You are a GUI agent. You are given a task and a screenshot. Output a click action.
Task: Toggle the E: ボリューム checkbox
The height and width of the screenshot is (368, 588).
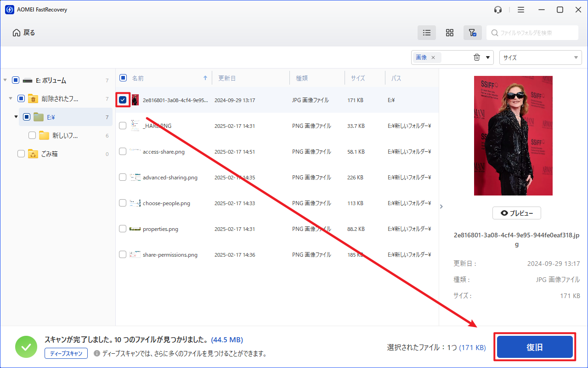point(16,80)
